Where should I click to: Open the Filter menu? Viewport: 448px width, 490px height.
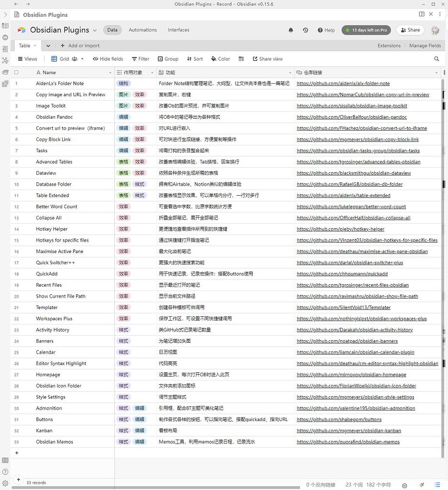140,59
